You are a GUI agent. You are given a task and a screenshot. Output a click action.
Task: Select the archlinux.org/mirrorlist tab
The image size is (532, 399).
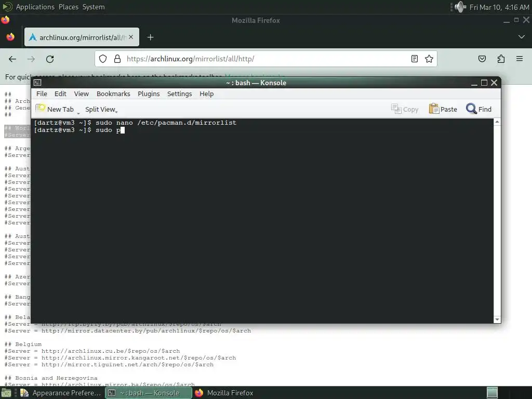82,37
